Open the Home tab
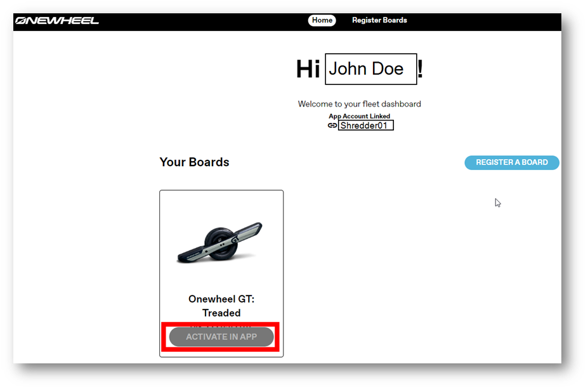The width and height of the screenshot is (588, 390). 322,20
